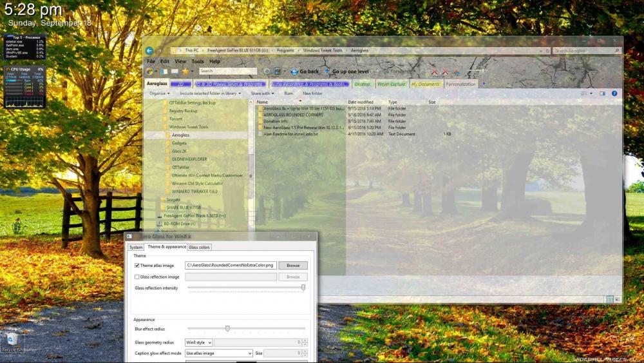
Task: Select the Theme & appearance tab
Action: coord(166,247)
